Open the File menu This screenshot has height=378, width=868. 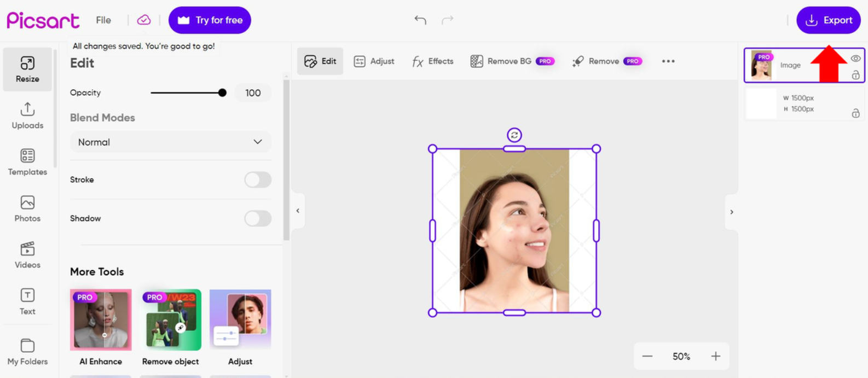pyautogui.click(x=103, y=20)
